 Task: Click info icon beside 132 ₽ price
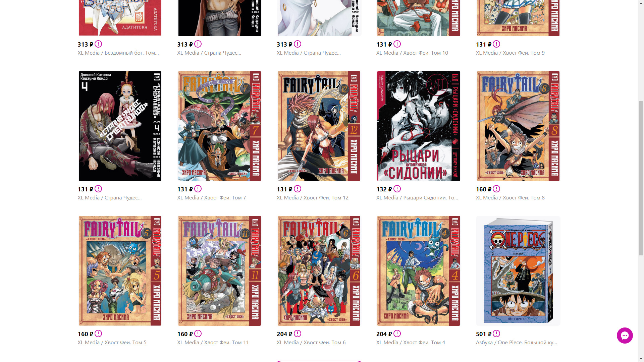(397, 189)
